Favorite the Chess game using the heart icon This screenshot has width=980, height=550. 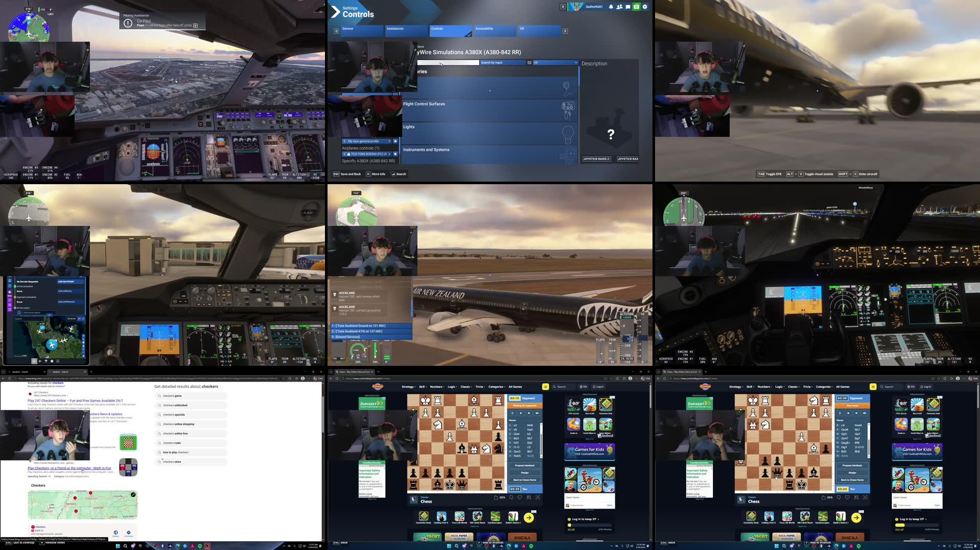click(x=519, y=497)
